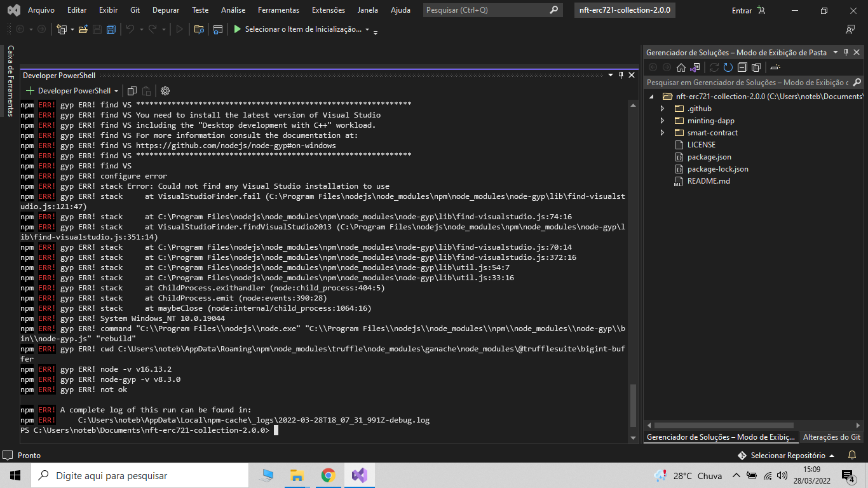
Task: Collapse all items in Solution Explorer
Action: point(742,67)
